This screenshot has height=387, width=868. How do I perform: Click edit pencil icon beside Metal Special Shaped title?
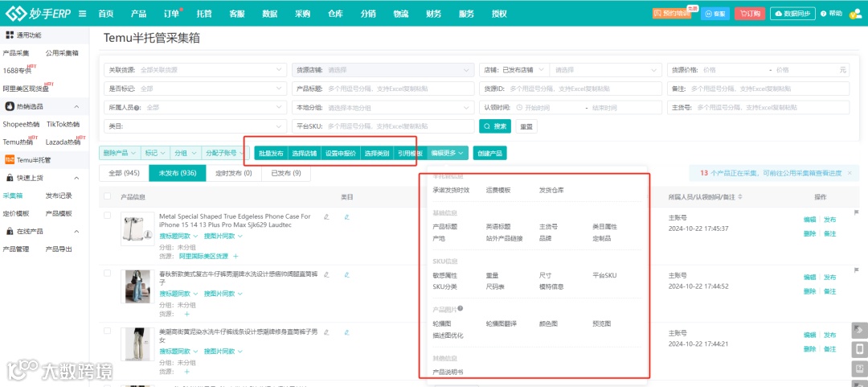326,216
